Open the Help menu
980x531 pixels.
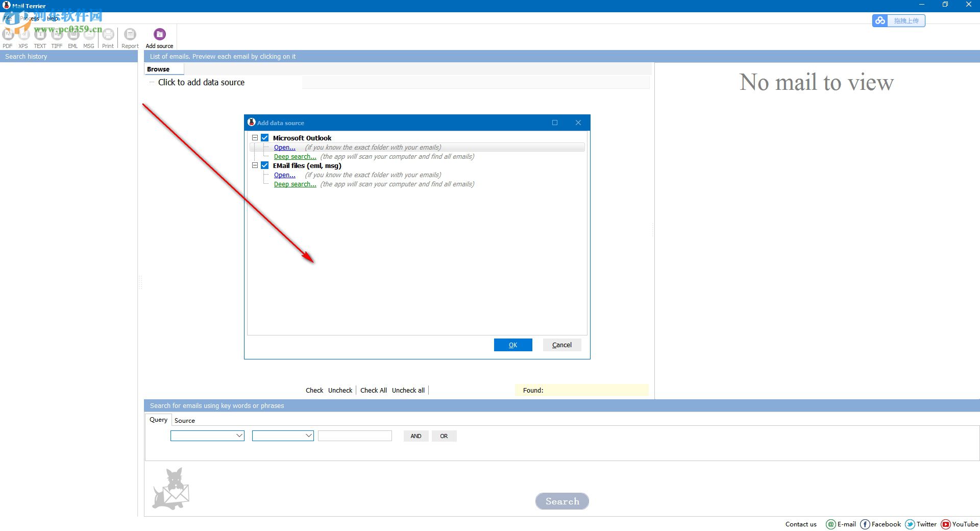click(53, 18)
